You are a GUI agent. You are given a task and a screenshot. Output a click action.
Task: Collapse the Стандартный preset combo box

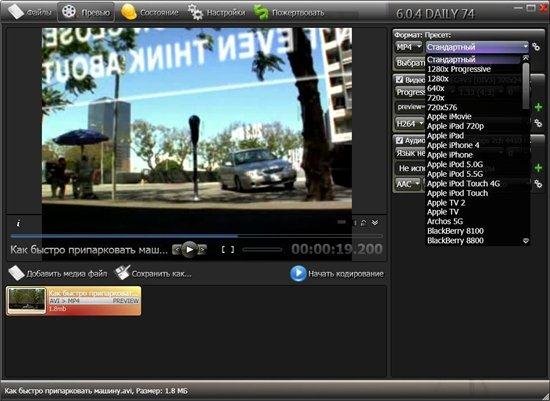pos(477,47)
